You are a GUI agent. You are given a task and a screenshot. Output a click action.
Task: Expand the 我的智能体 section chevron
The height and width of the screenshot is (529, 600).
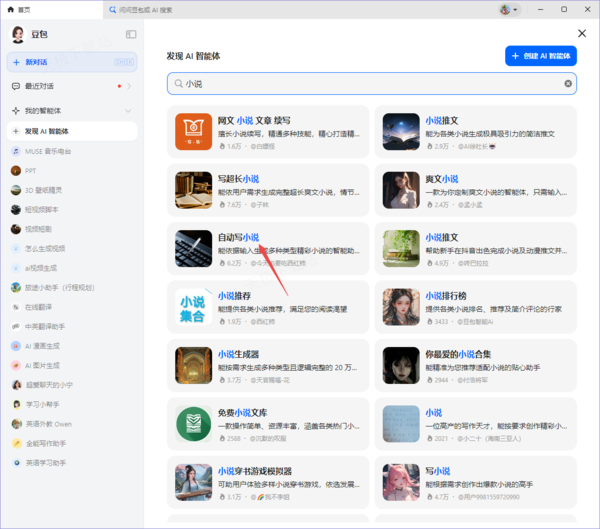click(127, 110)
